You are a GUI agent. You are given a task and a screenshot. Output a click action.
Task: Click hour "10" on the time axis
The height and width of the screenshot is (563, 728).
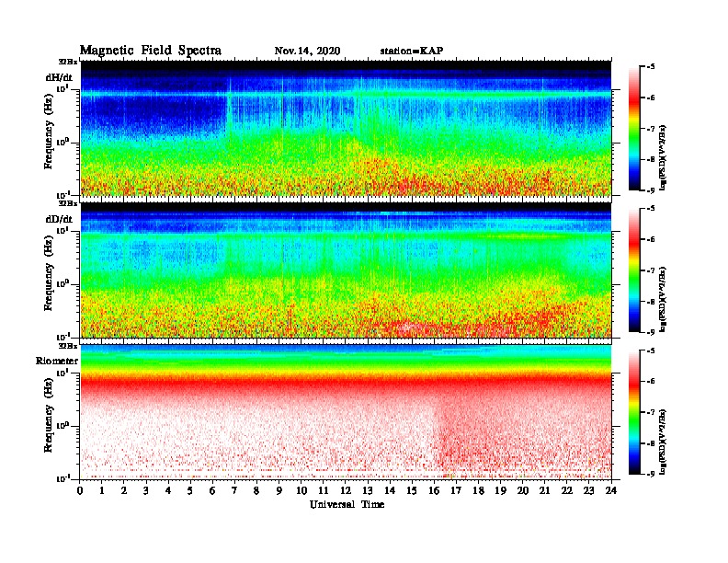(x=301, y=490)
